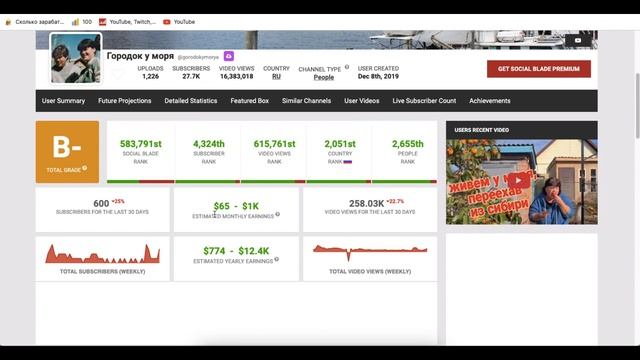This screenshot has width=640, height=360.
Task: Click the info icon next to Channel Type
Action: coord(347,67)
